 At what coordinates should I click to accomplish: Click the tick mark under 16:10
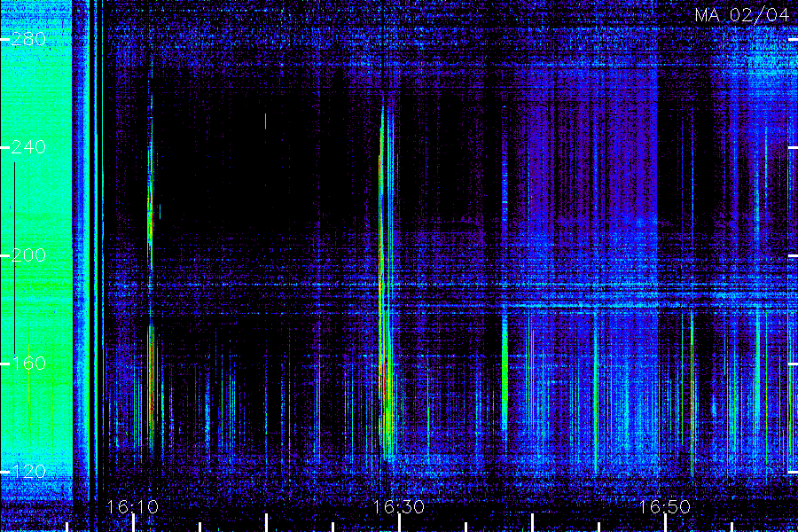(x=133, y=523)
